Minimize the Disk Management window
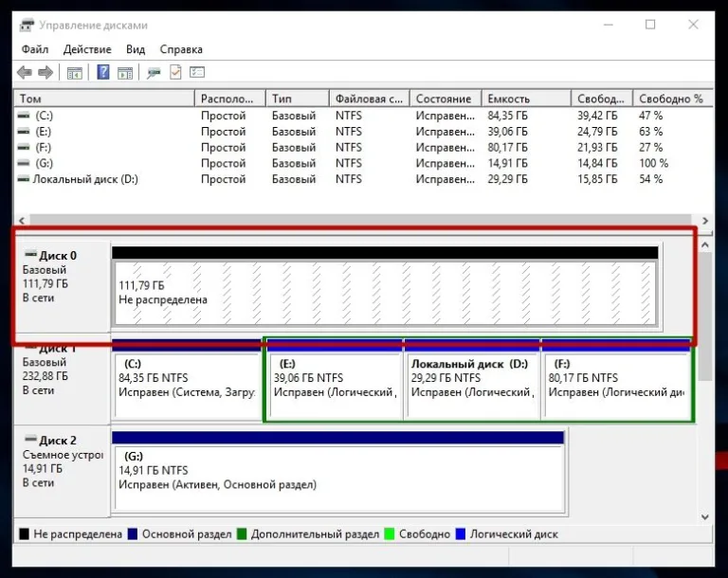Screen dimensions: 728x578 point(609,25)
